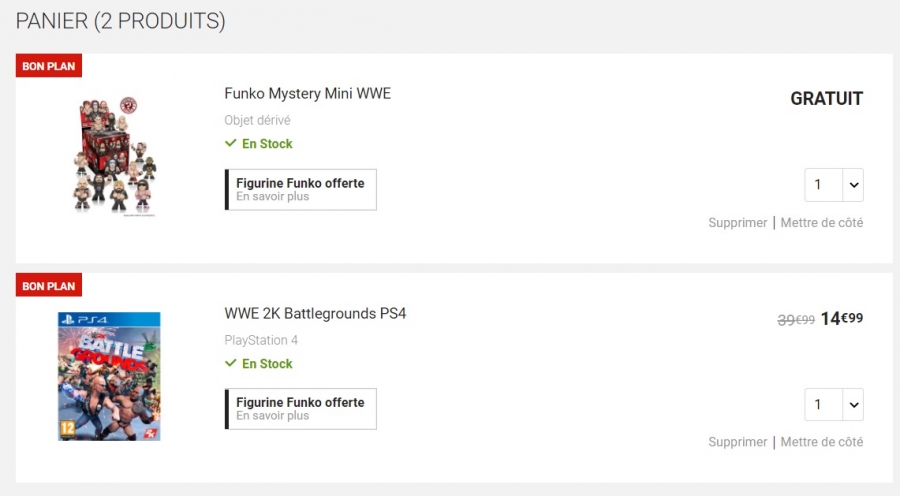Click green checkmark beside WWE 2K Battlegrounds stock
The height and width of the screenshot is (496, 900).
point(231,364)
